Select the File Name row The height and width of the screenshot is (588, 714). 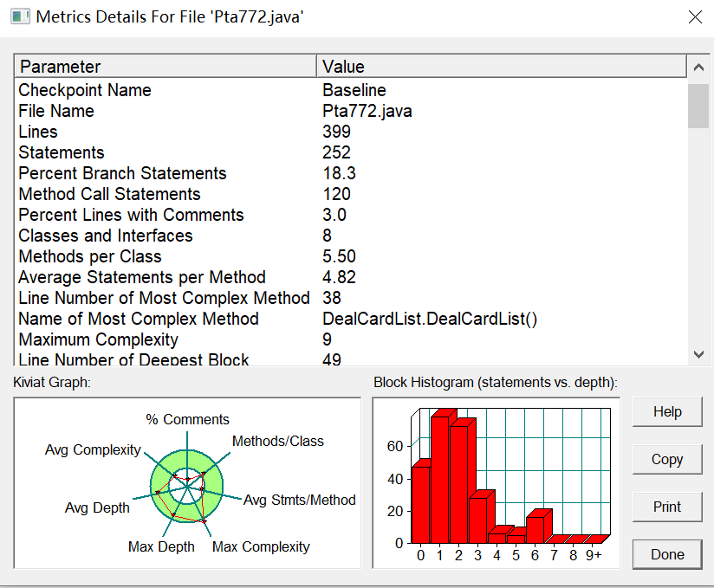click(x=351, y=111)
